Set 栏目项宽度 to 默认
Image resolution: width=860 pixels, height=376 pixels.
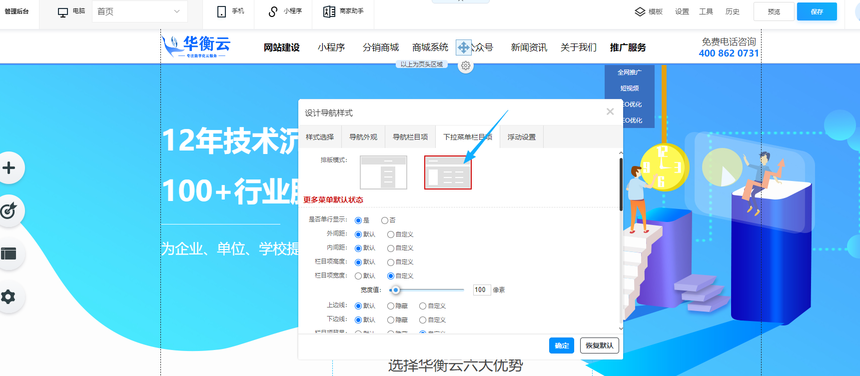tap(359, 276)
